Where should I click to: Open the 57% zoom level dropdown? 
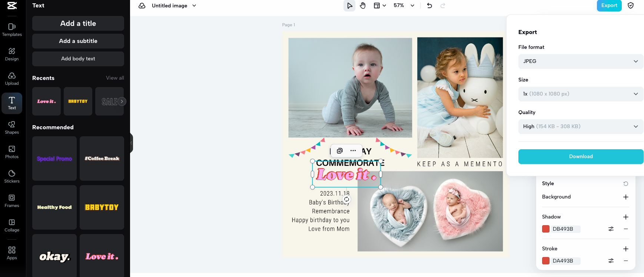tap(404, 6)
